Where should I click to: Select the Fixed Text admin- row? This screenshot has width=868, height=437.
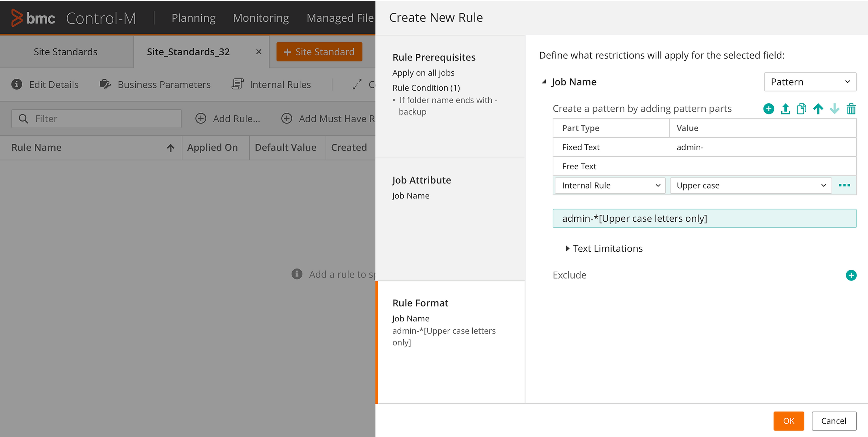[704, 147]
